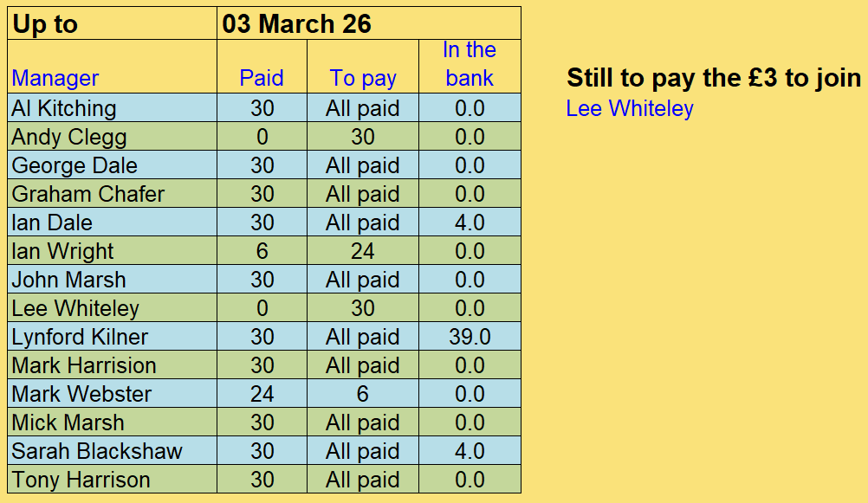Click Andy Clegg's To pay value 30
The image size is (868, 503).
[363, 137]
